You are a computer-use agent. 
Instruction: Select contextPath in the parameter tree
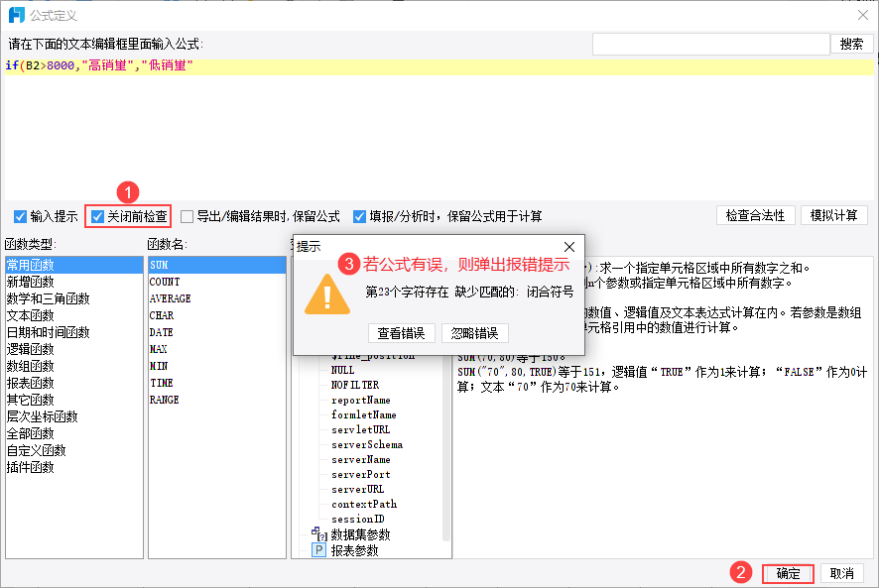pyautogui.click(x=364, y=504)
